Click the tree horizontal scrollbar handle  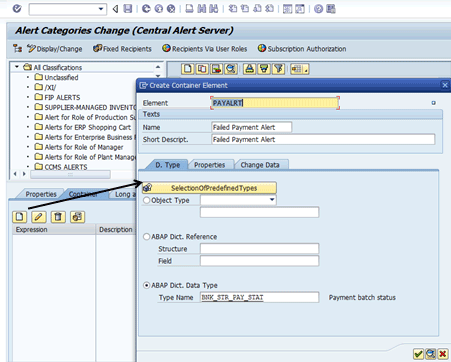(70, 174)
